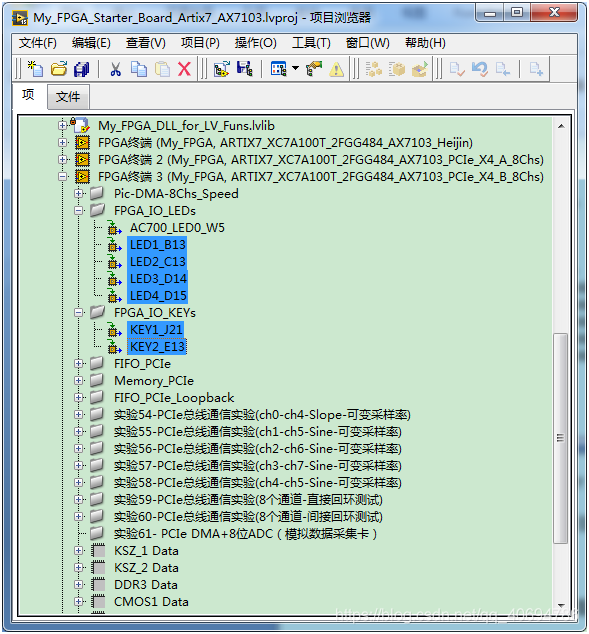Select the KEY1_J21 I/O item
Screen dimensions: 589x634
pos(156,330)
